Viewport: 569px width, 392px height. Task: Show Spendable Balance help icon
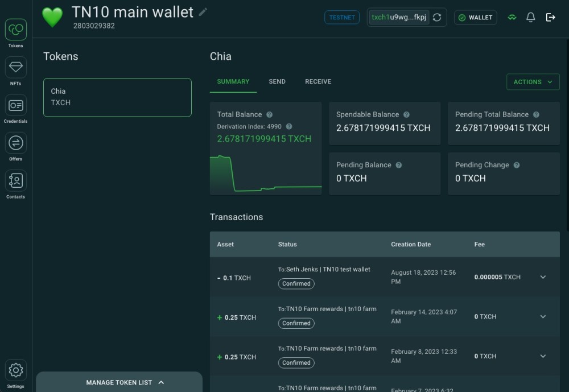click(x=406, y=115)
